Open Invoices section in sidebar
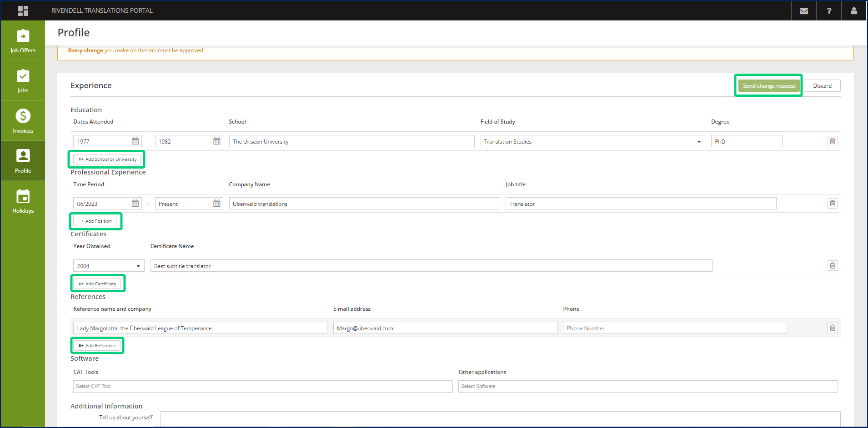Image resolution: width=868 pixels, height=428 pixels. [23, 121]
